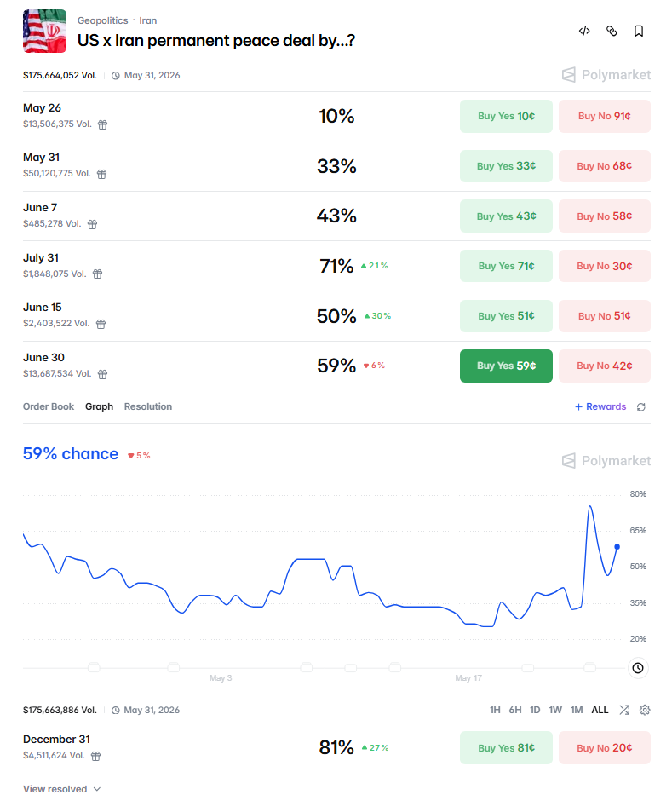Viewport: 672px width, 795px height.
Task: Expand the July 31 market row
Action: click(x=336, y=266)
